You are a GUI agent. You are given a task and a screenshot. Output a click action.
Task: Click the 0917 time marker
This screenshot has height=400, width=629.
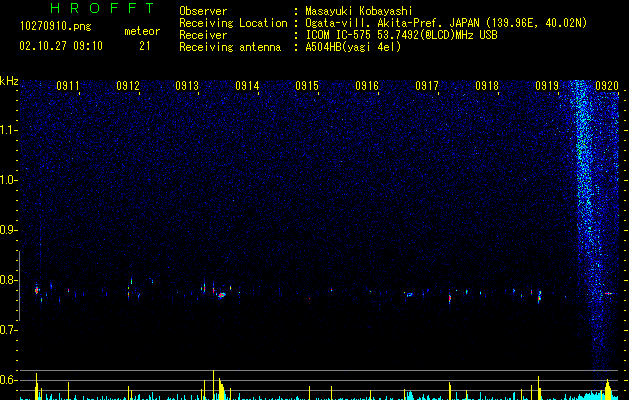pyautogui.click(x=427, y=86)
